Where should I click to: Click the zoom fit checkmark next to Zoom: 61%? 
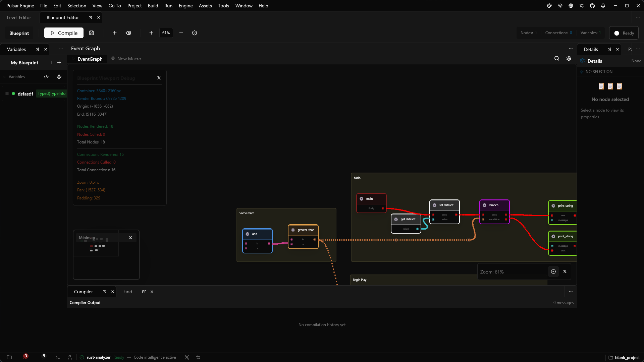tap(553, 271)
